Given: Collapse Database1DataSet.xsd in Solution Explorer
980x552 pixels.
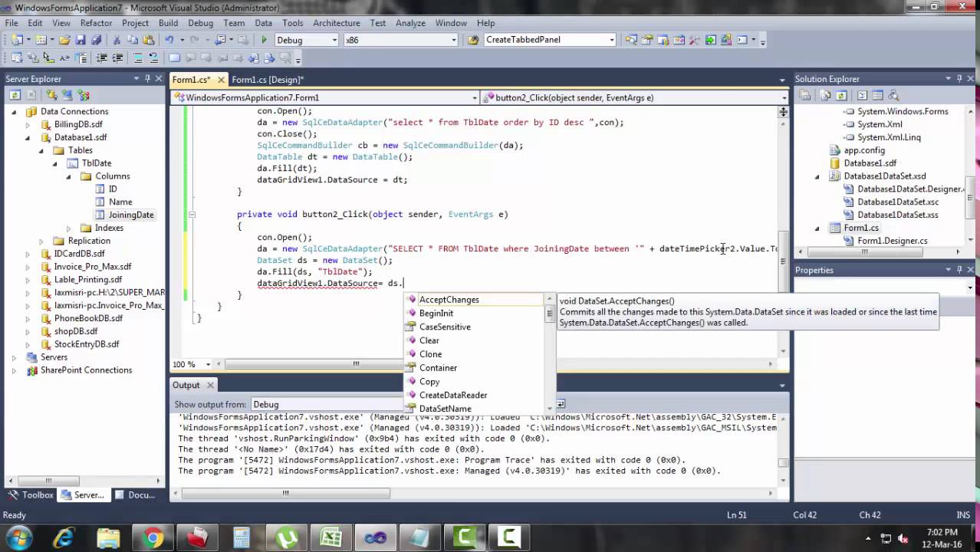Looking at the screenshot, I should point(817,176).
